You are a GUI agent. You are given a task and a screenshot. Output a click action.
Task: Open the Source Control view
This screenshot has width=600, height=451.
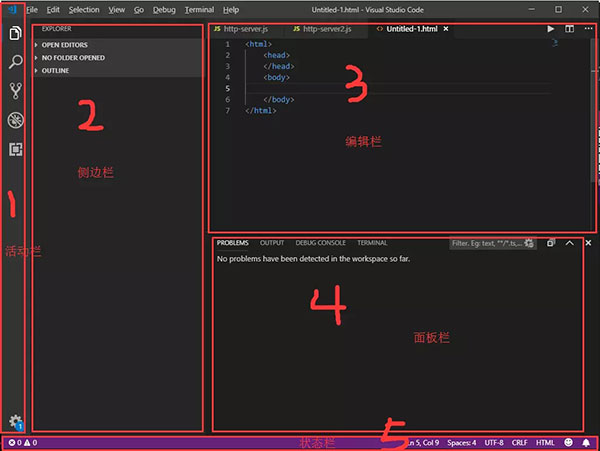15,91
